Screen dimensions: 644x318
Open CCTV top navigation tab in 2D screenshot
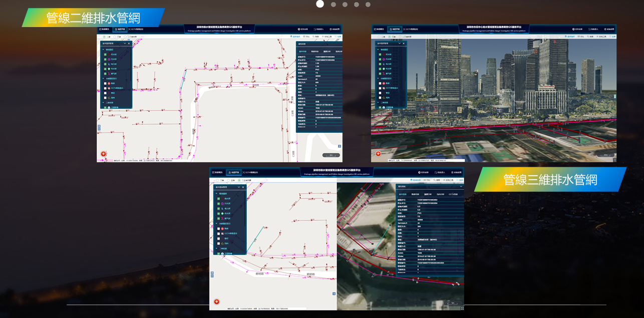pyautogui.click(x=137, y=30)
